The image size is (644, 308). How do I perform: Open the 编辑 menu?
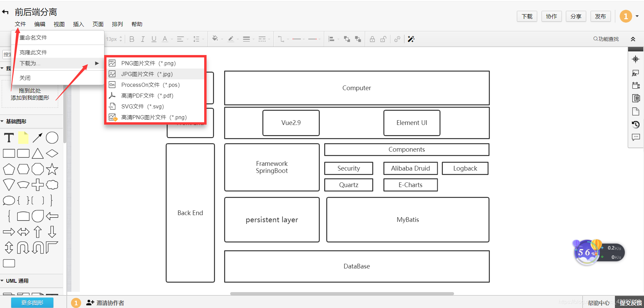pyautogui.click(x=40, y=24)
